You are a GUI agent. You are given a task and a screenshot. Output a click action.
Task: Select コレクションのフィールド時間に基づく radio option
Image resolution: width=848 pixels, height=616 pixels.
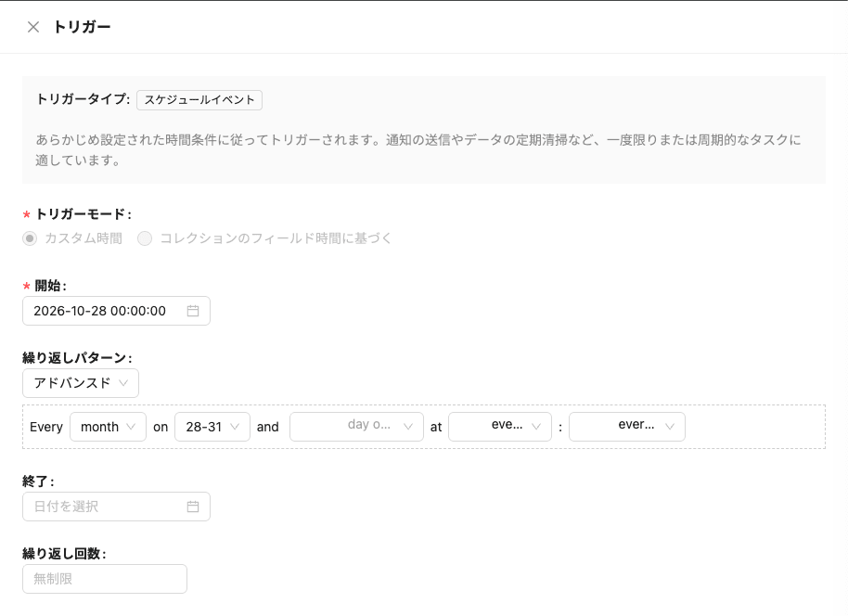click(x=145, y=238)
